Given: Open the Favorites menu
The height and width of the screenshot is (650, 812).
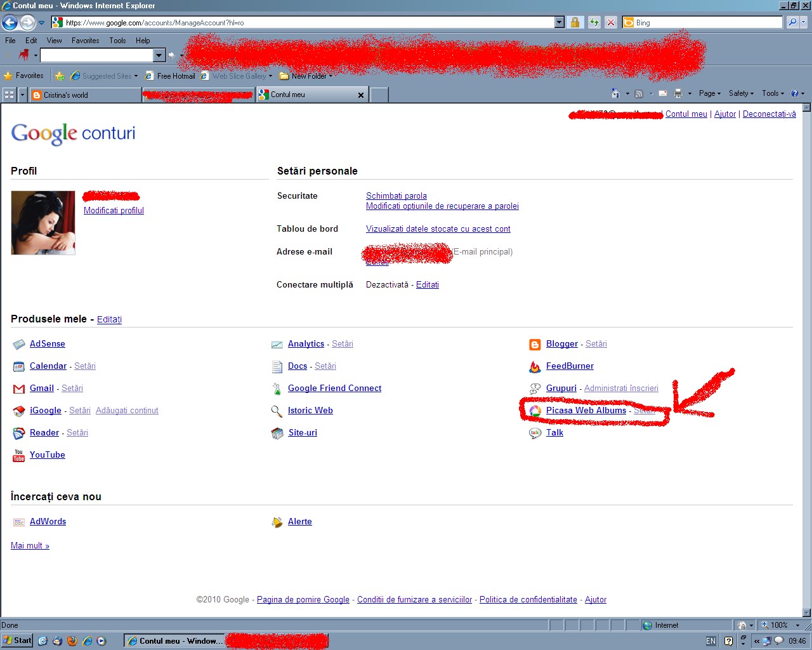Looking at the screenshot, I should (x=86, y=41).
